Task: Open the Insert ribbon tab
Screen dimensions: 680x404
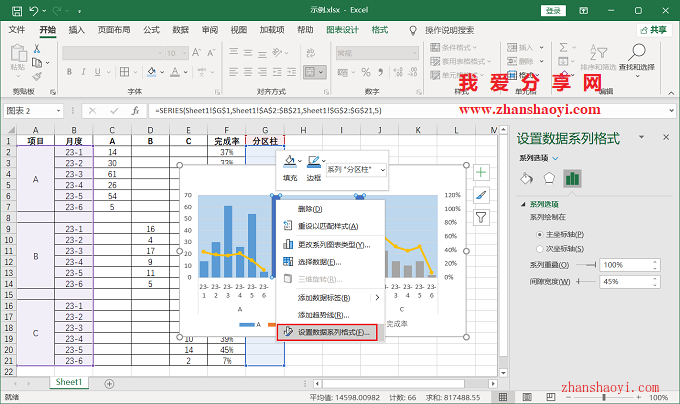Action: pyautogui.click(x=76, y=30)
